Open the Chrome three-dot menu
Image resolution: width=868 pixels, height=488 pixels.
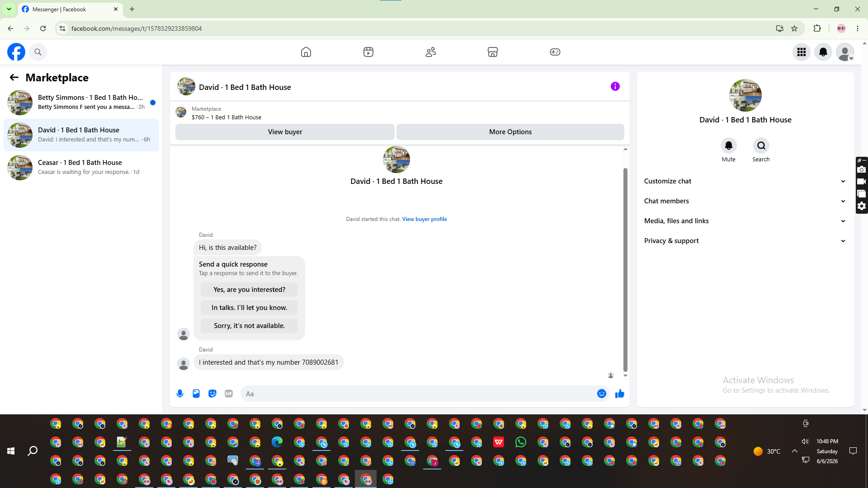point(858,28)
